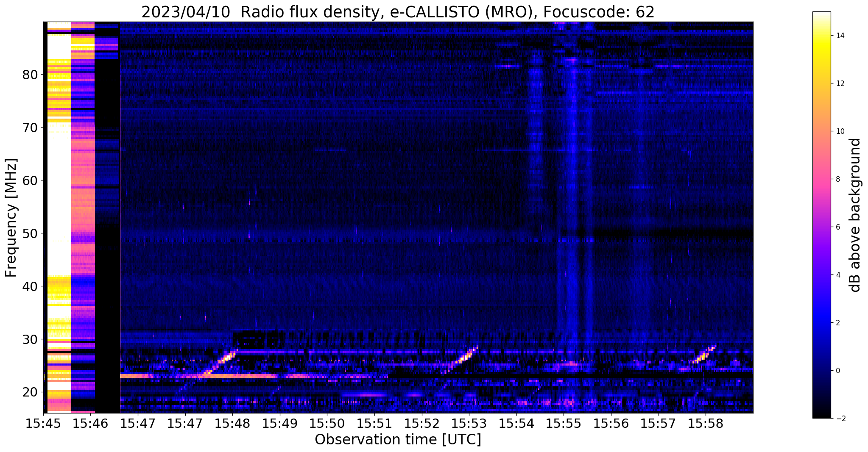Click the 15:45 time tick label
The image size is (868, 452).
[x=43, y=423]
